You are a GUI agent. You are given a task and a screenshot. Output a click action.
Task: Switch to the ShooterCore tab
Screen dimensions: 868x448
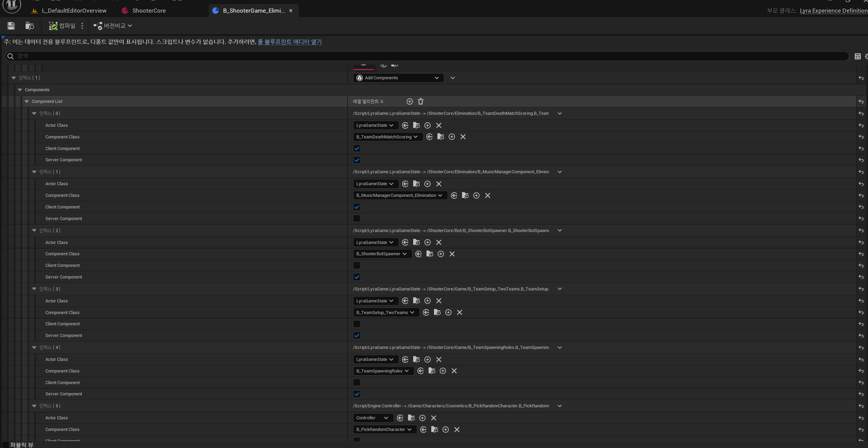149,11
